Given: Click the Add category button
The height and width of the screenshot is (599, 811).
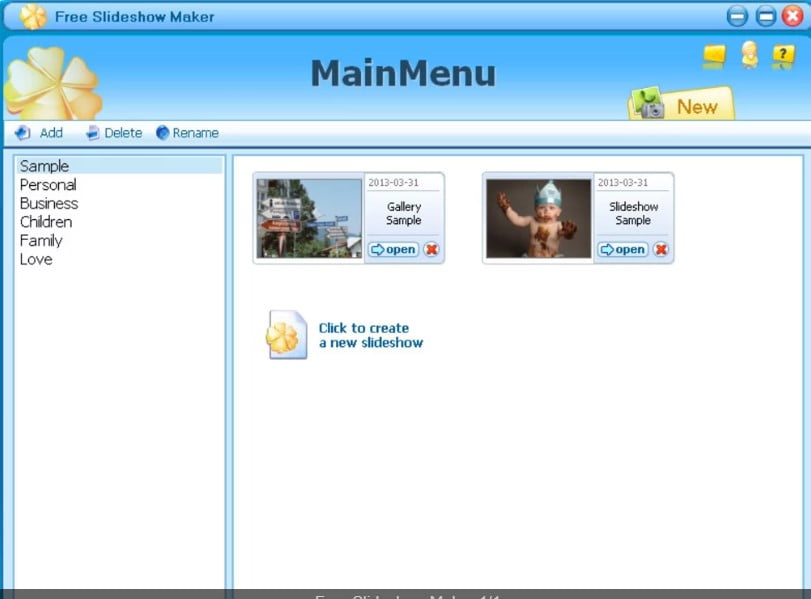Looking at the screenshot, I should click(39, 133).
